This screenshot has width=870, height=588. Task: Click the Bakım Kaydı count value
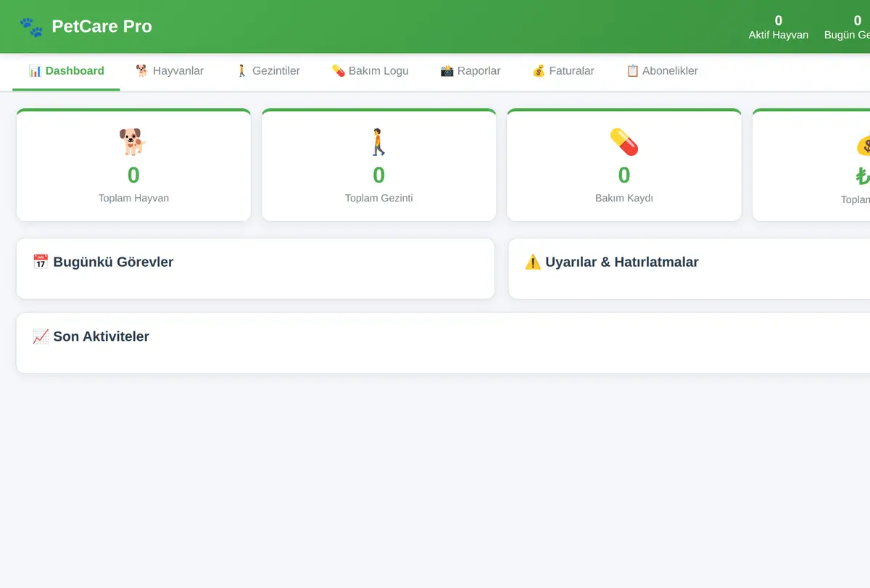pos(624,175)
